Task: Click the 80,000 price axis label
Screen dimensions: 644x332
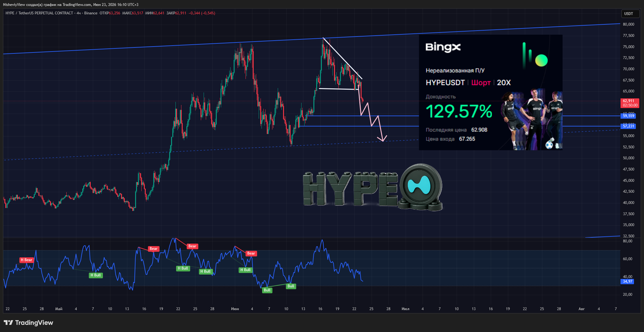Action: [628, 24]
